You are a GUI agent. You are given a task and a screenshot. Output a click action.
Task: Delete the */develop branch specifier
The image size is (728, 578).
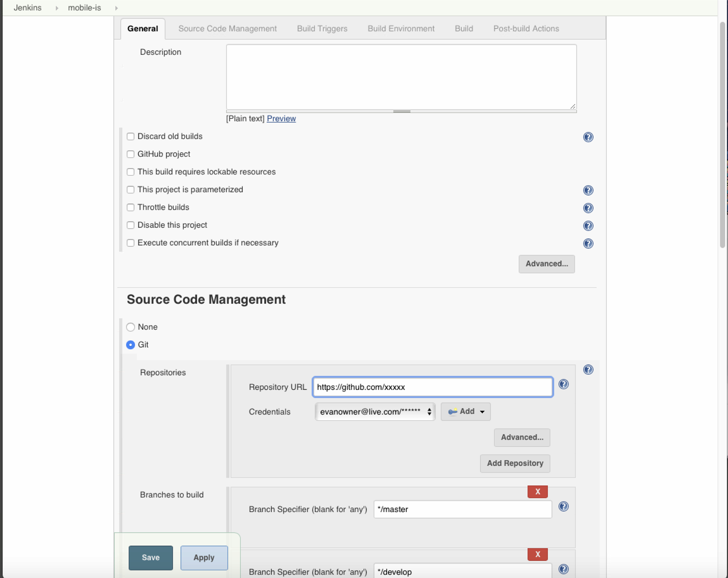(538, 554)
